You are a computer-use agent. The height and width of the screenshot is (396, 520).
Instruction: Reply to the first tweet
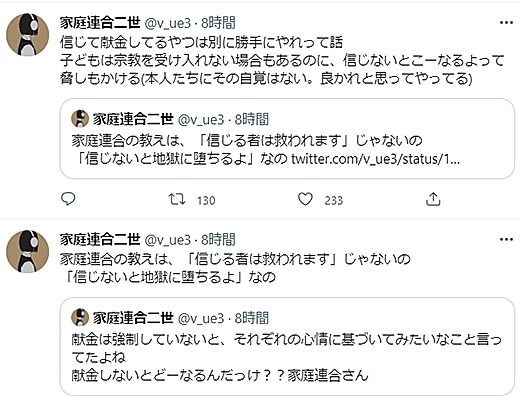[68, 199]
